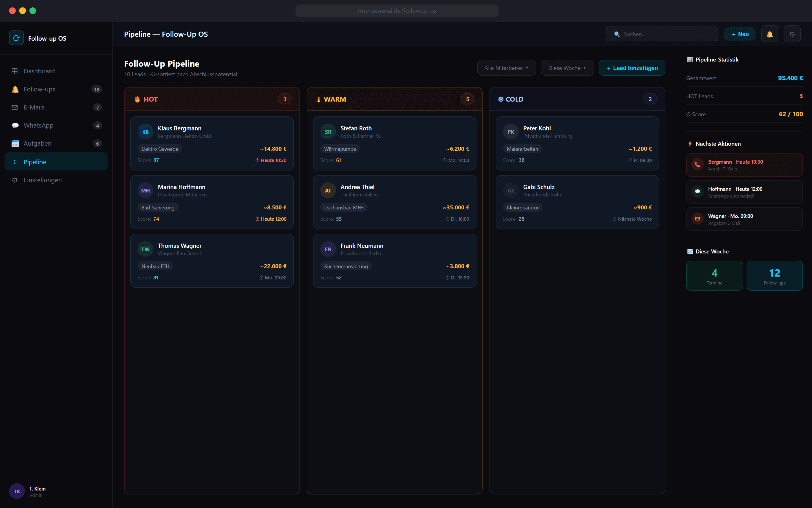Open Follow-ups menu item
Image resolution: width=812 pixels, height=508 pixels.
(x=56, y=89)
